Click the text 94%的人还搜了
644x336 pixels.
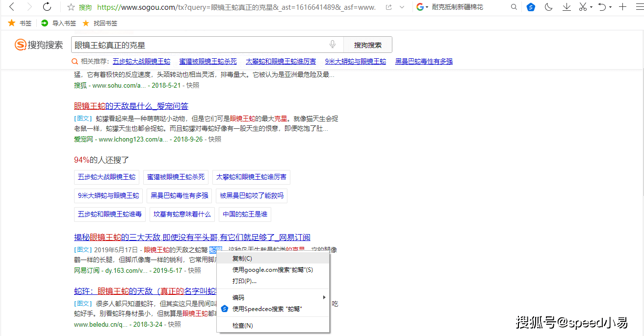[102, 160]
